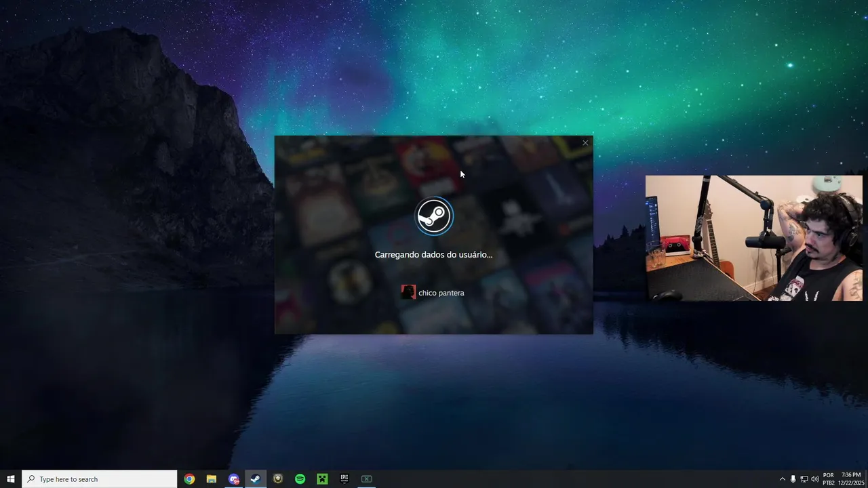The width and height of the screenshot is (868, 488).
Task: Open the network tray icon
Action: pyautogui.click(x=804, y=479)
